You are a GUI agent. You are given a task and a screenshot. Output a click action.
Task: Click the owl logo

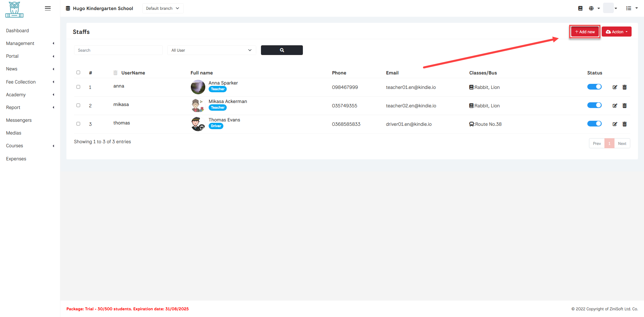(x=14, y=9)
